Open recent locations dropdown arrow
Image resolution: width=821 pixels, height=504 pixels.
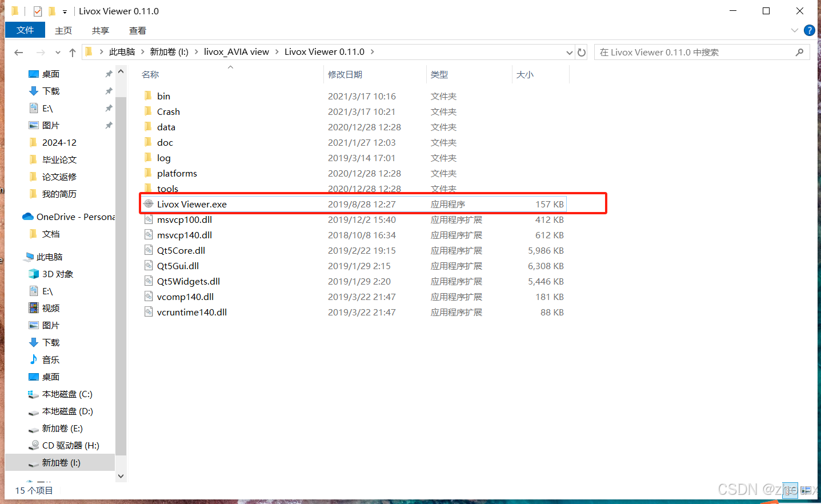(58, 52)
